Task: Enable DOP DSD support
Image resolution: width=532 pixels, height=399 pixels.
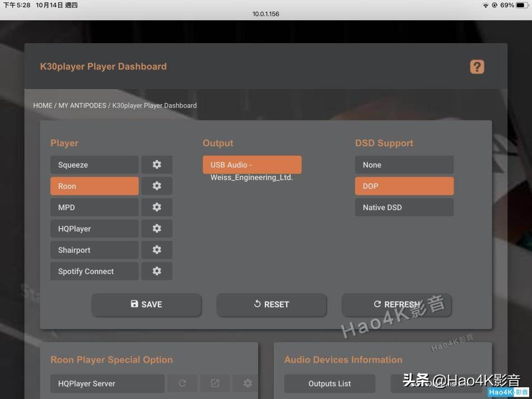Action: (404, 185)
